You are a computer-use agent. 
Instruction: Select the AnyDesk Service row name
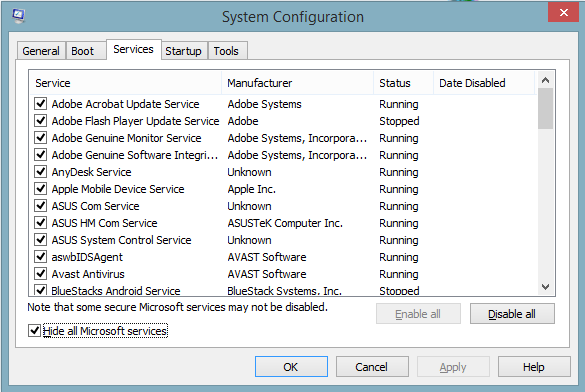tap(91, 172)
